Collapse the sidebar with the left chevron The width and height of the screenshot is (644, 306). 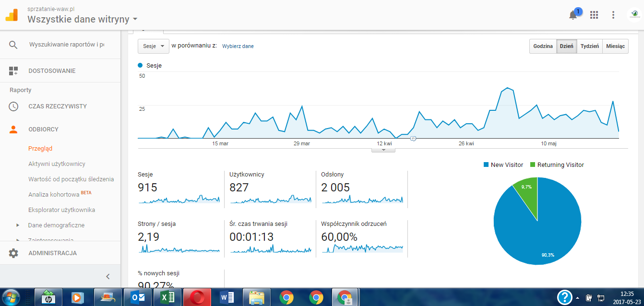pyautogui.click(x=107, y=276)
